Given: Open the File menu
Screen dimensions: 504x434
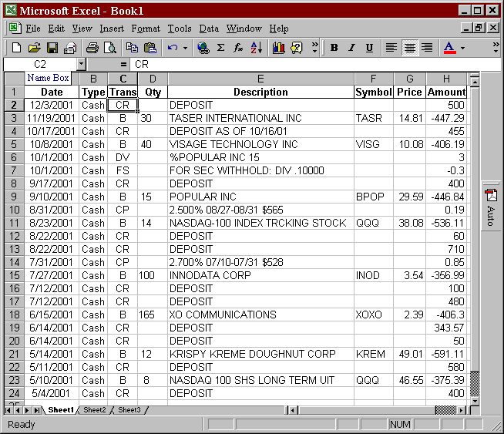Looking at the screenshot, I should 33,29.
